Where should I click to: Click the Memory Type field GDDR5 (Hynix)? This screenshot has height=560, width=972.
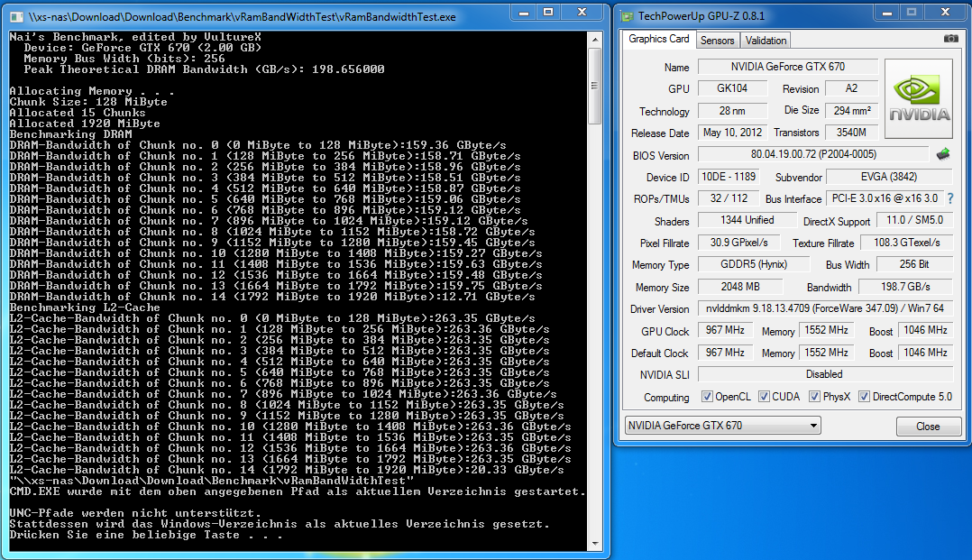tap(754, 264)
